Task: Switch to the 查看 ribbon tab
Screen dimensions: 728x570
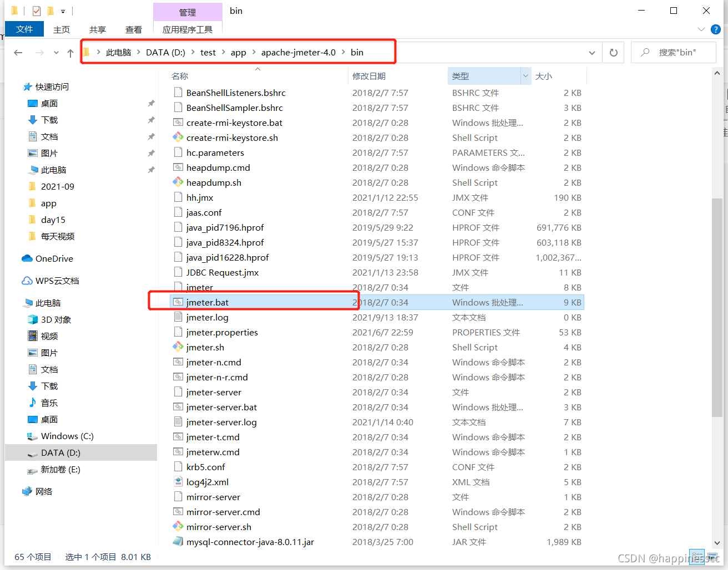Action: click(x=134, y=29)
